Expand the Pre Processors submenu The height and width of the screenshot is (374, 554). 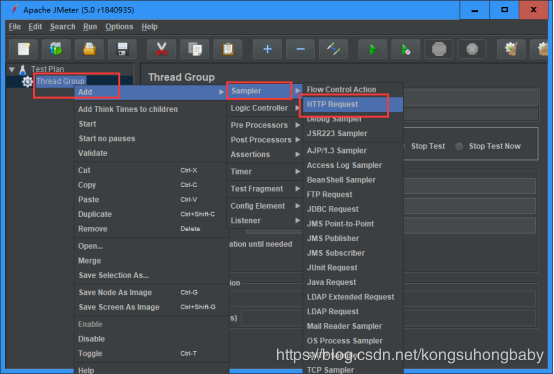(265, 125)
